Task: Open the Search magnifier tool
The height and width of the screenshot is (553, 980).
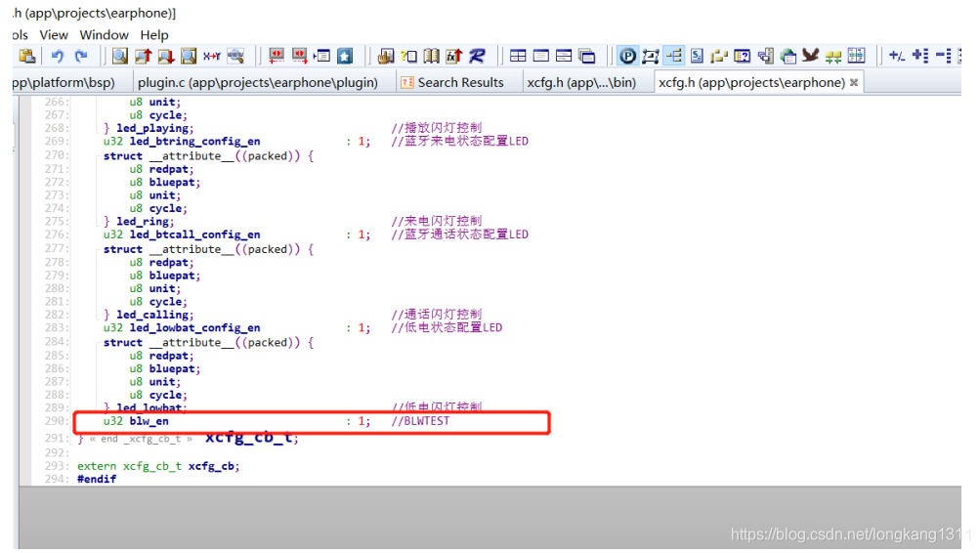Action: pyautogui.click(x=119, y=57)
